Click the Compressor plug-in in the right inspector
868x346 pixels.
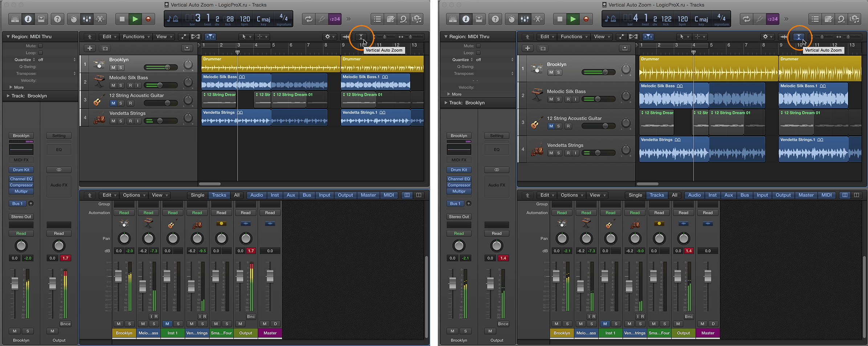[459, 185]
